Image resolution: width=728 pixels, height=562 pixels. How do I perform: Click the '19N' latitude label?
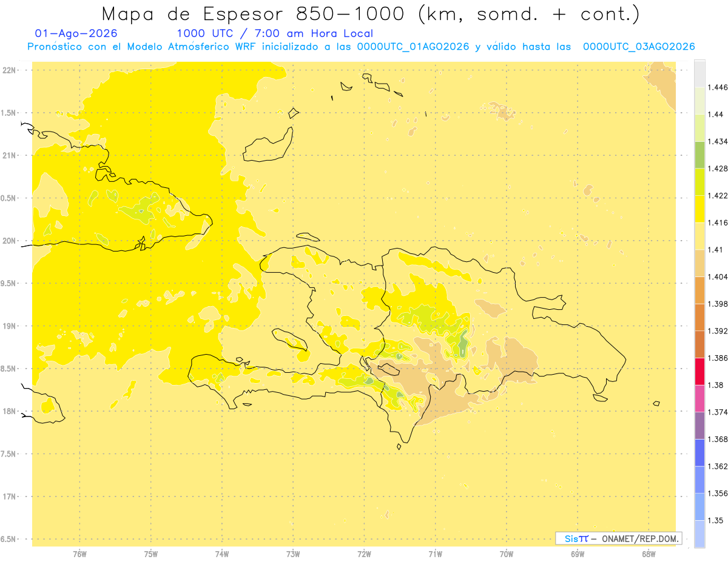10,326
